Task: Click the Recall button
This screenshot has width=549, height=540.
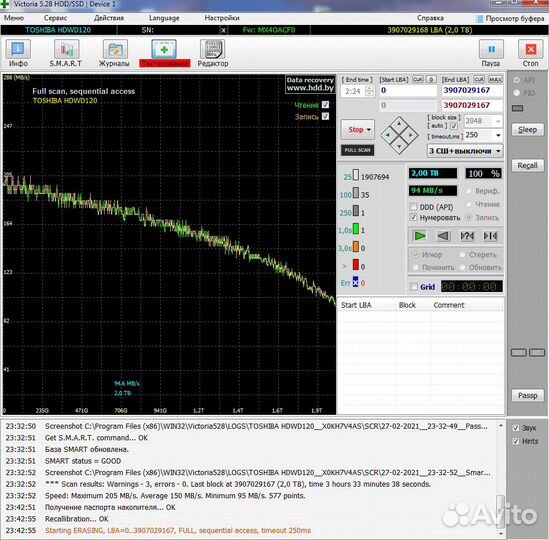Action: (x=527, y=165)
